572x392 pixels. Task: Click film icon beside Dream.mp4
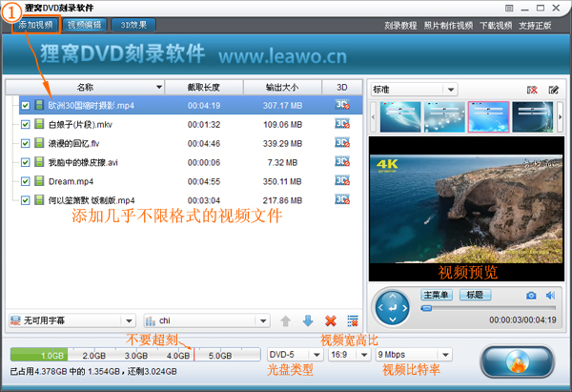39,180
